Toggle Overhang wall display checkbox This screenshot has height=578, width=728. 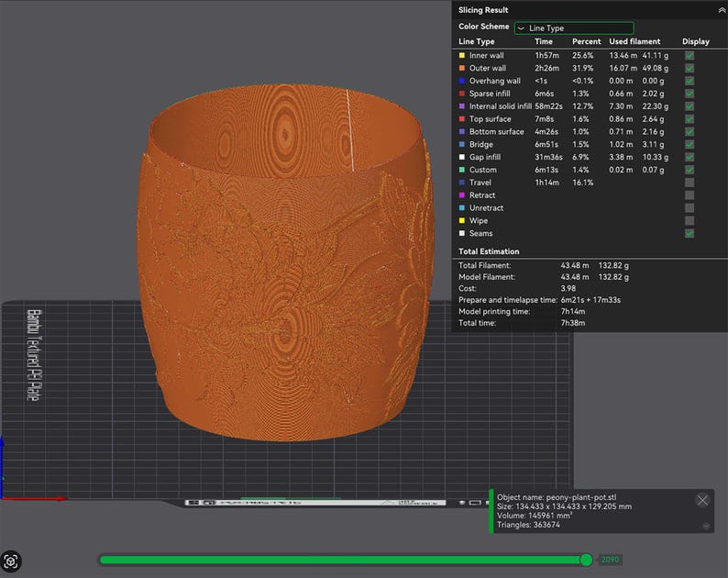689,81
